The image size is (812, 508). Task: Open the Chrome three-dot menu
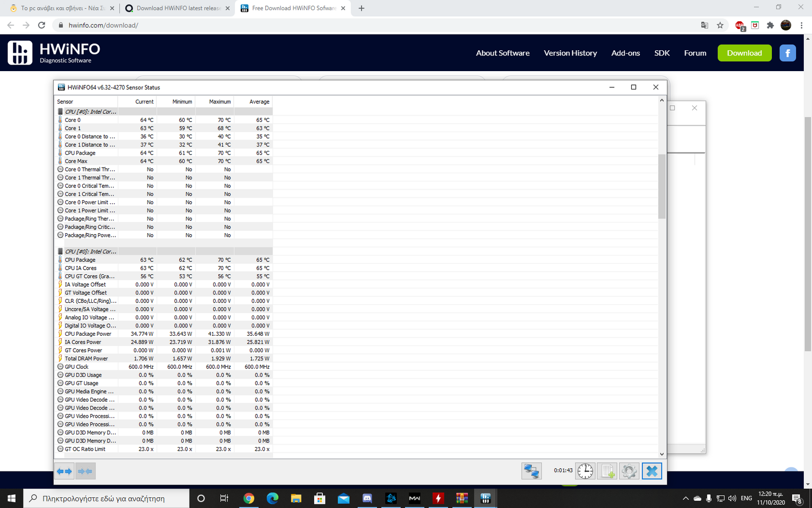(801, 25)
